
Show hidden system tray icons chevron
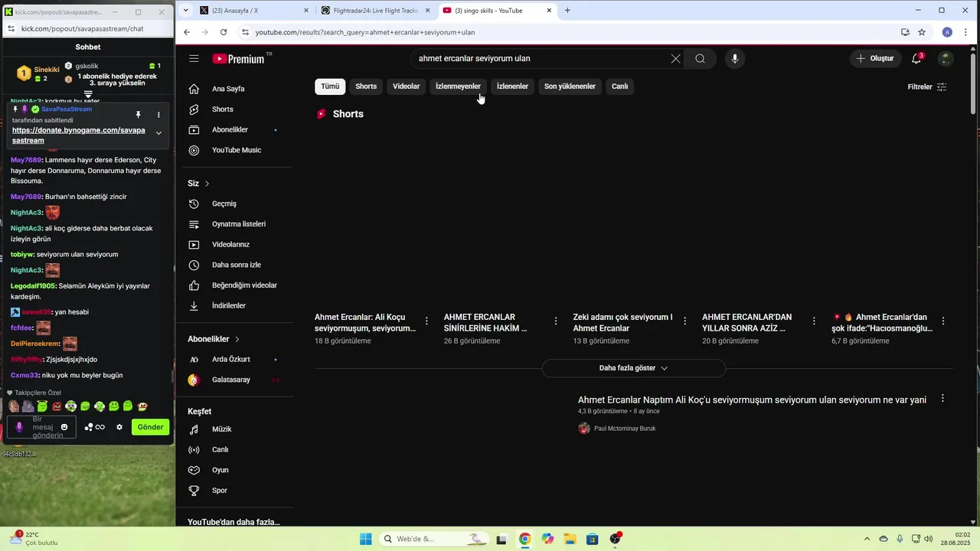(x=867, y=539)
